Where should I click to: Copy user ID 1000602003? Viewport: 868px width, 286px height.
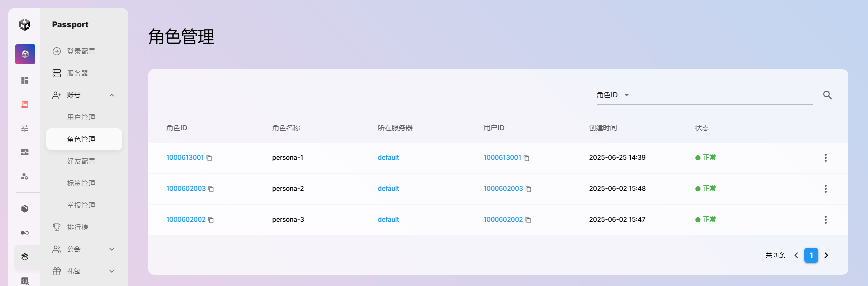click(528, 189)
